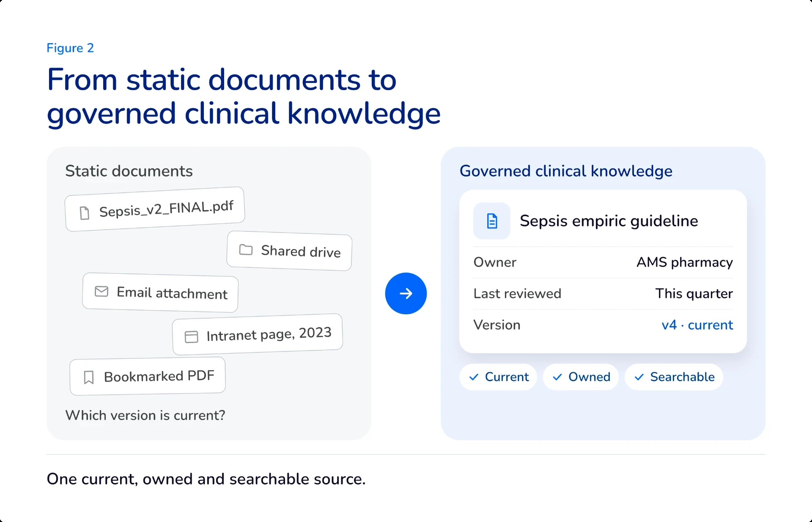
Task: Click the Owned label in its pill
Action: pos(589,377)
